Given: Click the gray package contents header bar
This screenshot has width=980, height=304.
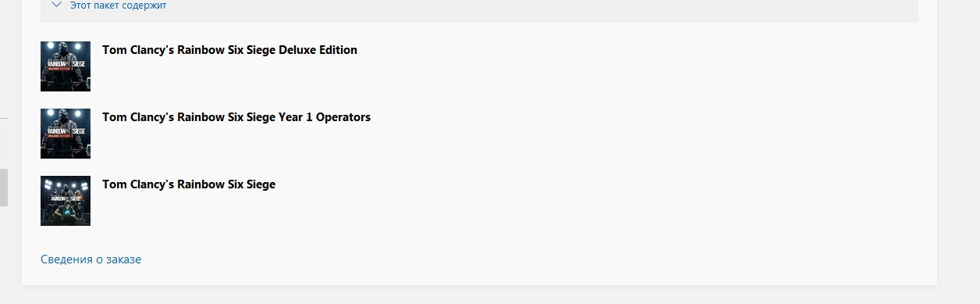Looking at the screenshot, I should [x=479, y=9].
